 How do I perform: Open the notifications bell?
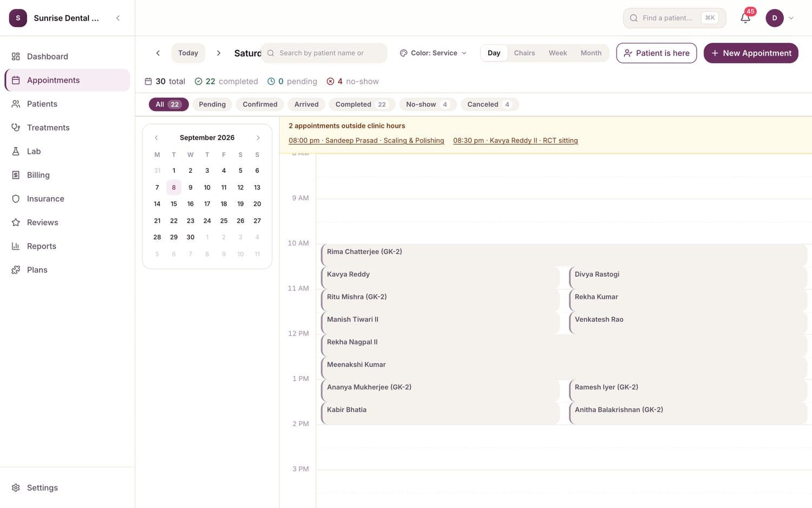[745, 18]
